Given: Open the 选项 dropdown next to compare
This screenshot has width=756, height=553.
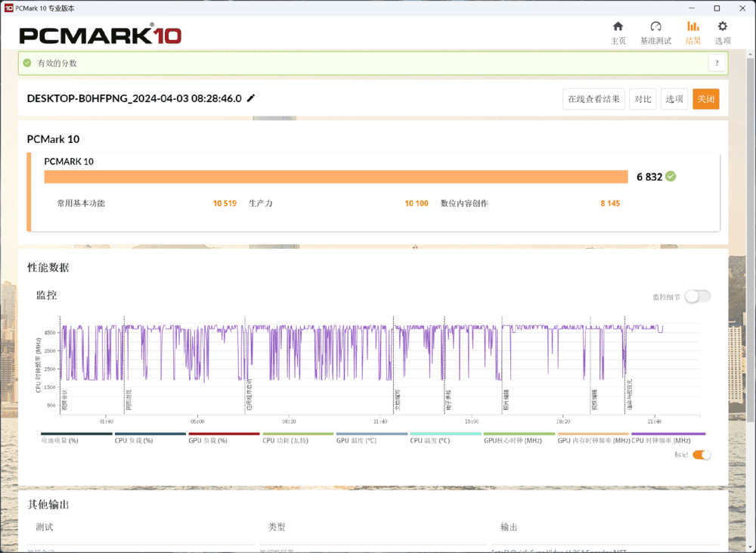Looking at the screenshot, I should (674, 98).
